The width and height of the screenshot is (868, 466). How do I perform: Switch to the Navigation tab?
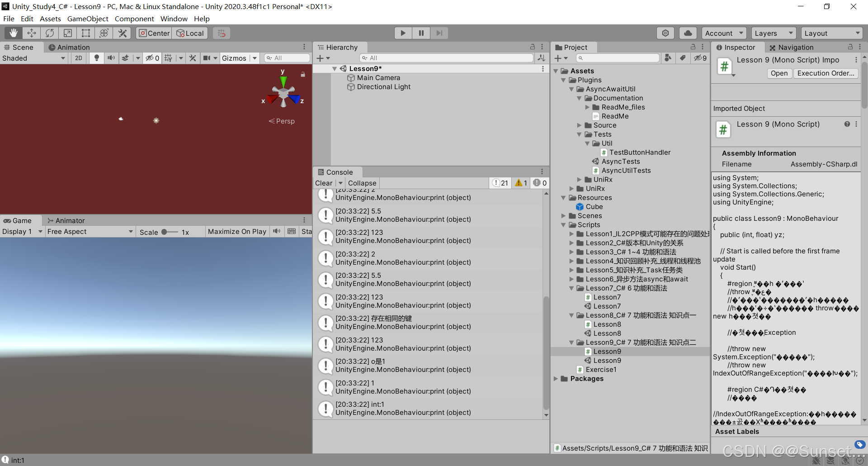[x=791, y=47]
